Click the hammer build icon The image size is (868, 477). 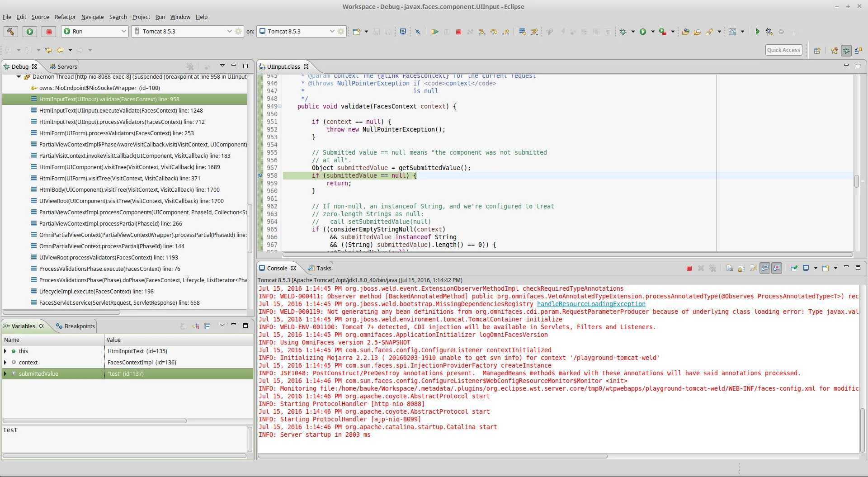(x=10, y=31)
